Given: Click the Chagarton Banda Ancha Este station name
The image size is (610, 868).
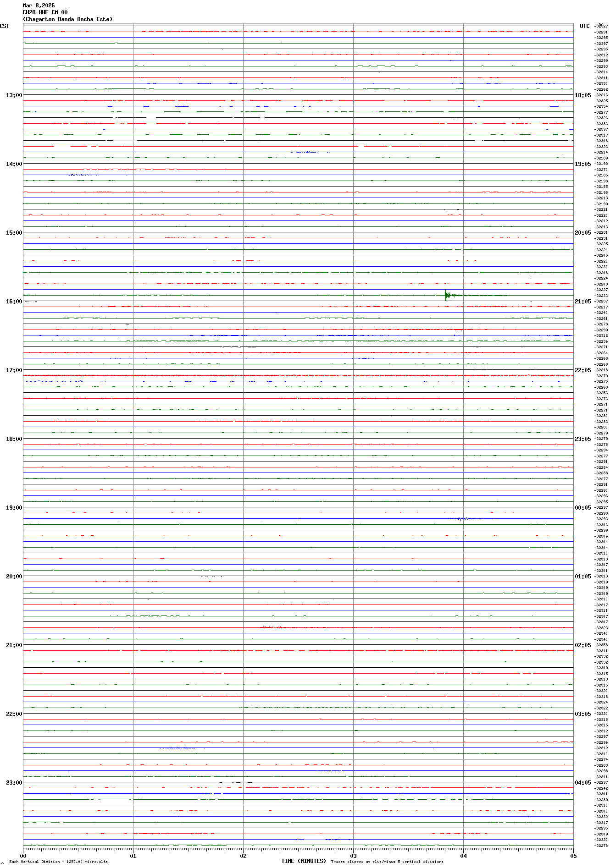Looking at the screenshot, I should [67, 19].
